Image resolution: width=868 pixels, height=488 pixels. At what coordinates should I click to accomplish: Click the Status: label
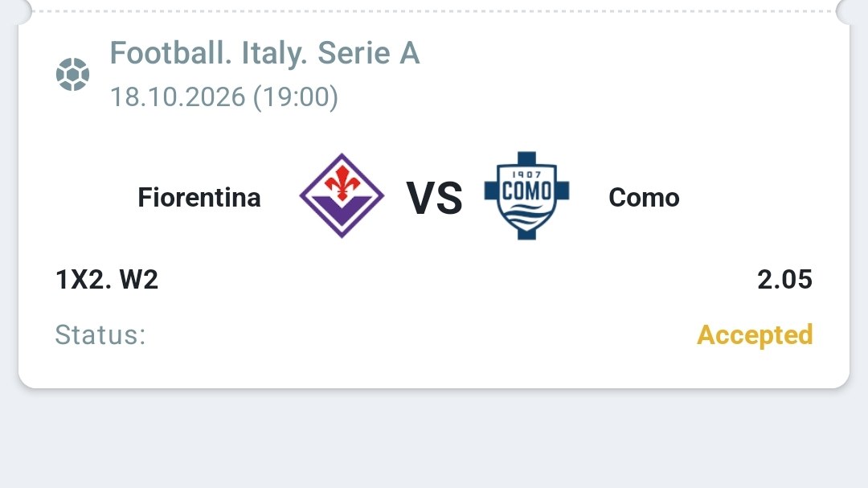tap(100, 334)
